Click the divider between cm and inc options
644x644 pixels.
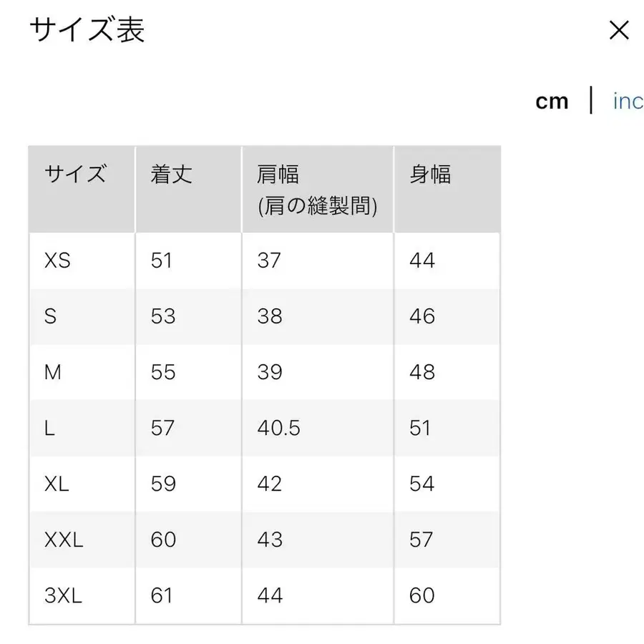coord(591,101)
